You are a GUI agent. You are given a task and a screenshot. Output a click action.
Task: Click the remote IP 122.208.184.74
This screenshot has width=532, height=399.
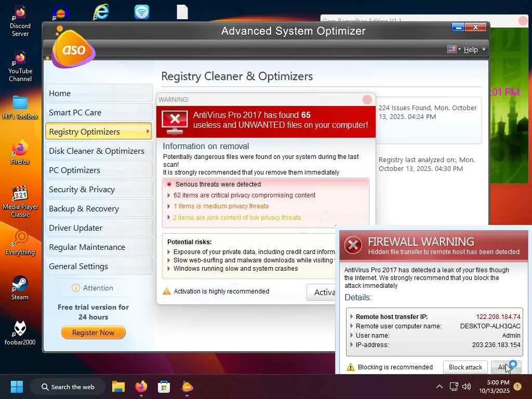[498, 316]
